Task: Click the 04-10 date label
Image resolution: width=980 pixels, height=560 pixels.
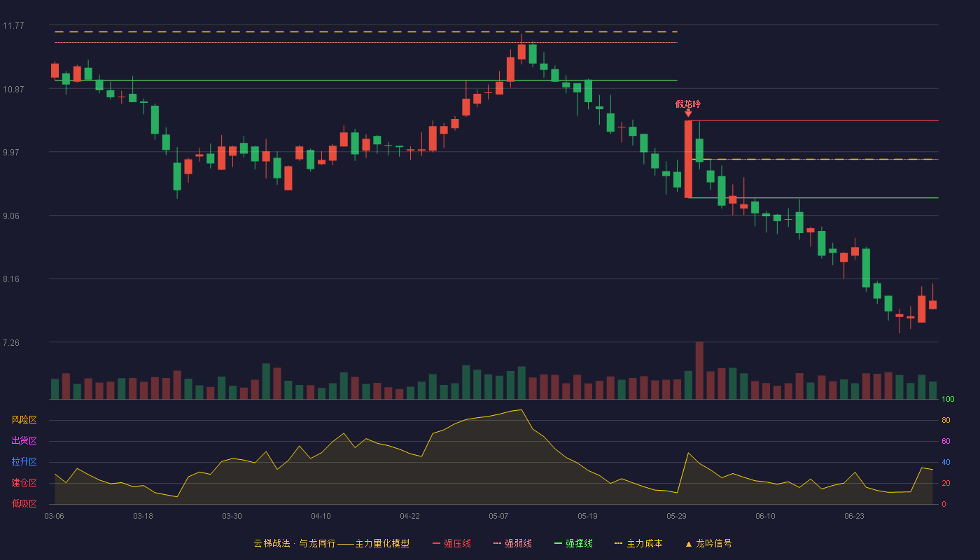Action: click(321, 516)
